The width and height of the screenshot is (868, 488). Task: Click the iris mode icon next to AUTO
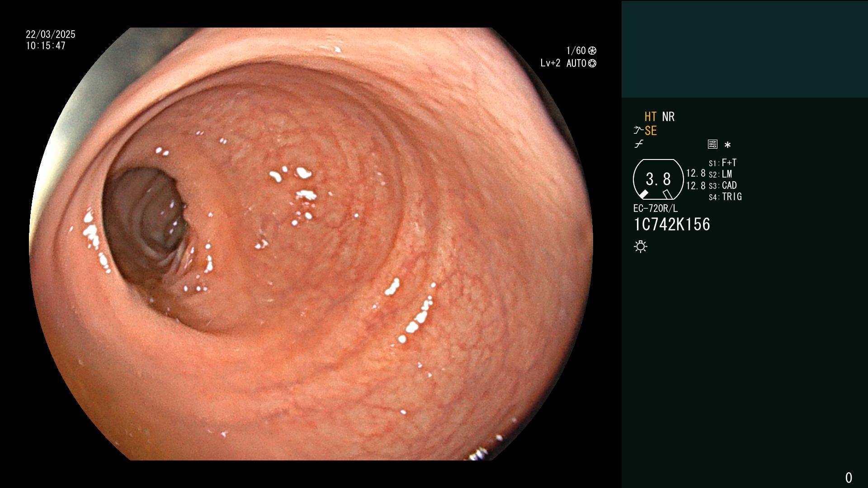[592, 63]
